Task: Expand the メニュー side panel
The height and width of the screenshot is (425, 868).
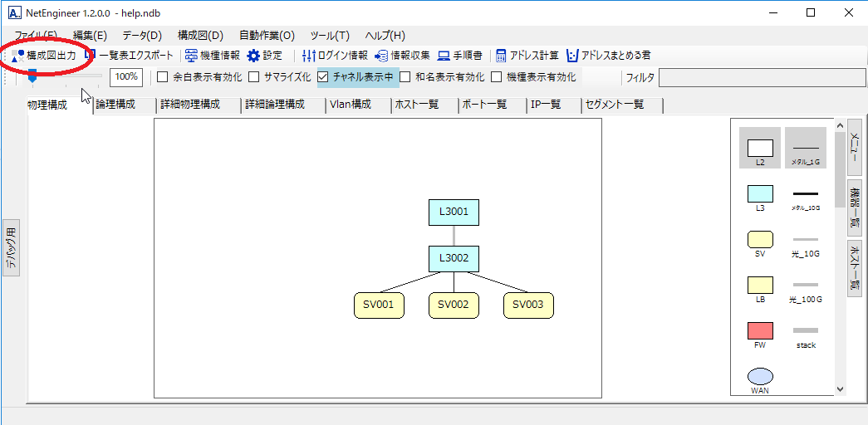Action: coord(854,147)
